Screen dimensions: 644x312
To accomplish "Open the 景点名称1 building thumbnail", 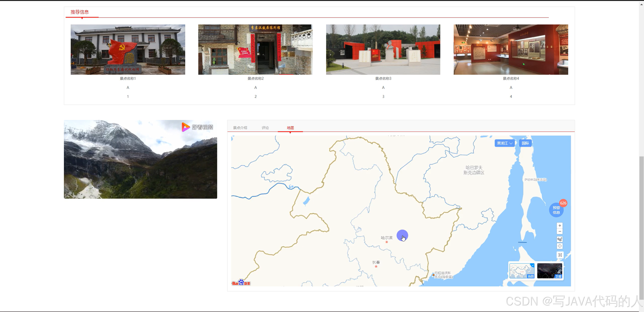I will [x=128, y=49].
